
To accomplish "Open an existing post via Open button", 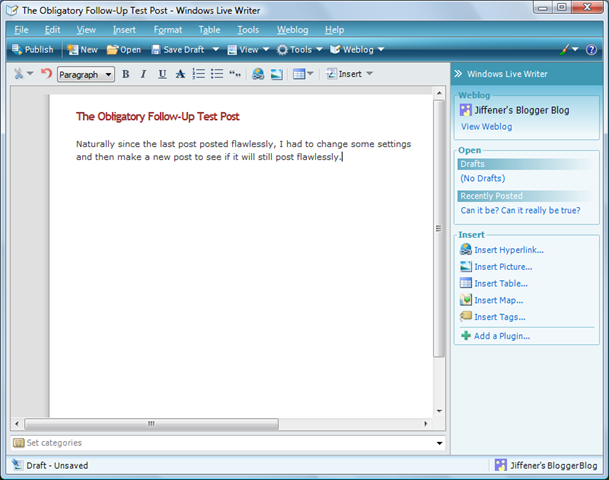I will [124, 50].
